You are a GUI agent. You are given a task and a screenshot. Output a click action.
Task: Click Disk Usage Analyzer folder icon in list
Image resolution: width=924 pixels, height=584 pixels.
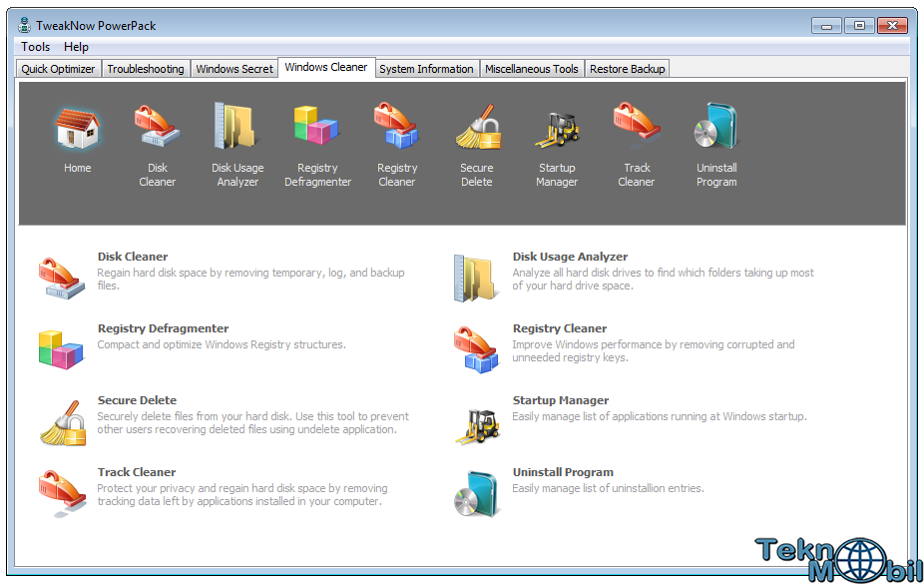point(476,278)
